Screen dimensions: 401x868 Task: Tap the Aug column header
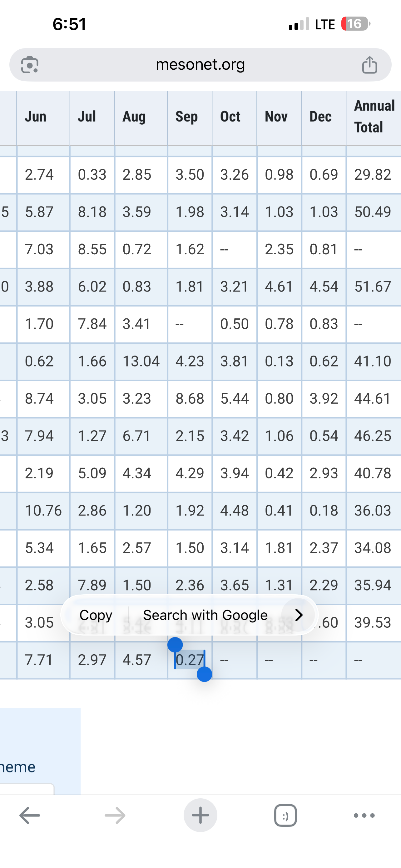click(134, 117)
